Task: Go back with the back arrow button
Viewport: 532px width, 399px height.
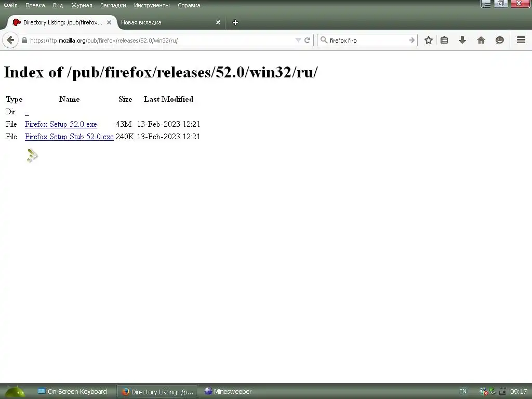Action: 10,41
